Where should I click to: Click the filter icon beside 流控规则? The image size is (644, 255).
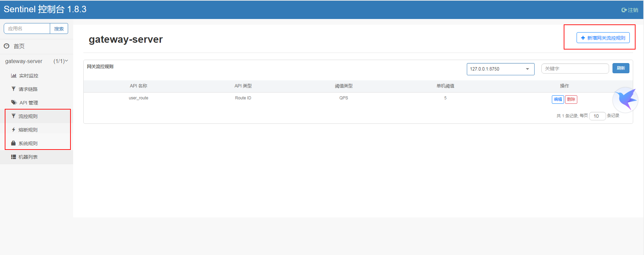(14, 116)
